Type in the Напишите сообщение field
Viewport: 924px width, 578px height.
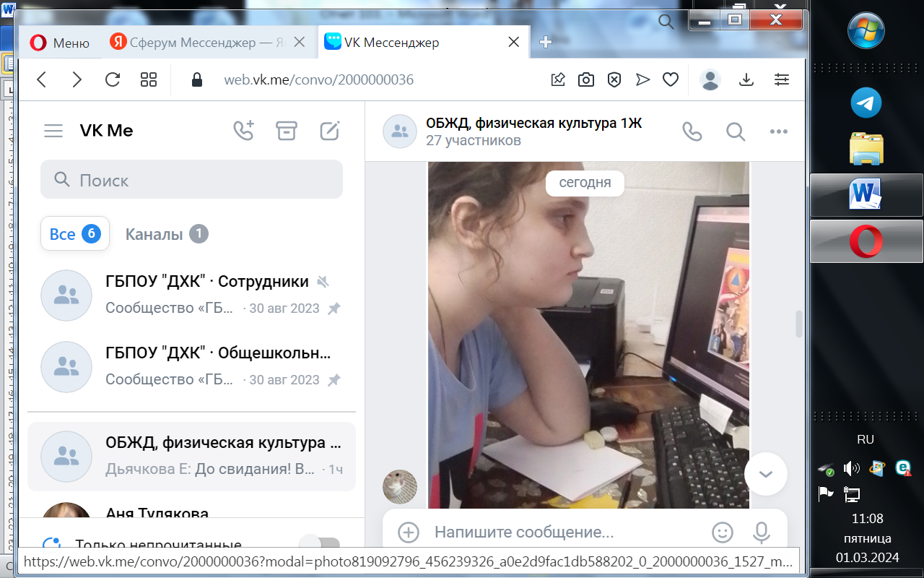click(x=563, y=532)
